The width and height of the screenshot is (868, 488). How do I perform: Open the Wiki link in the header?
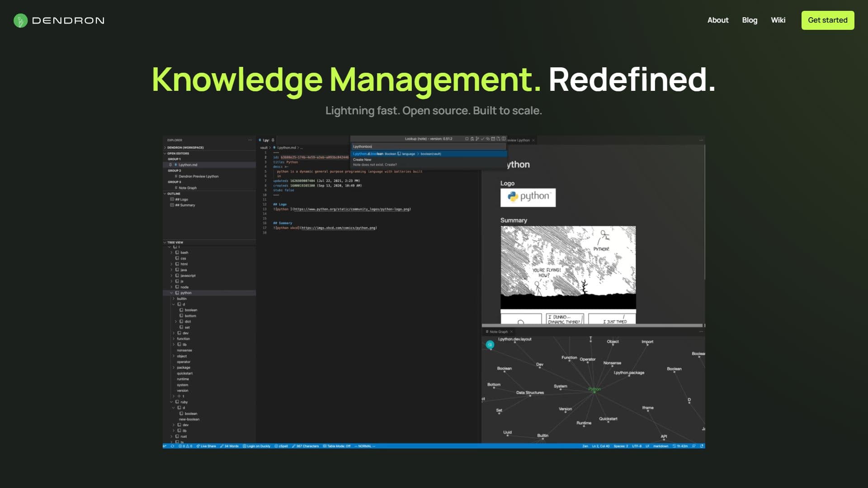(x=778, y=20)
